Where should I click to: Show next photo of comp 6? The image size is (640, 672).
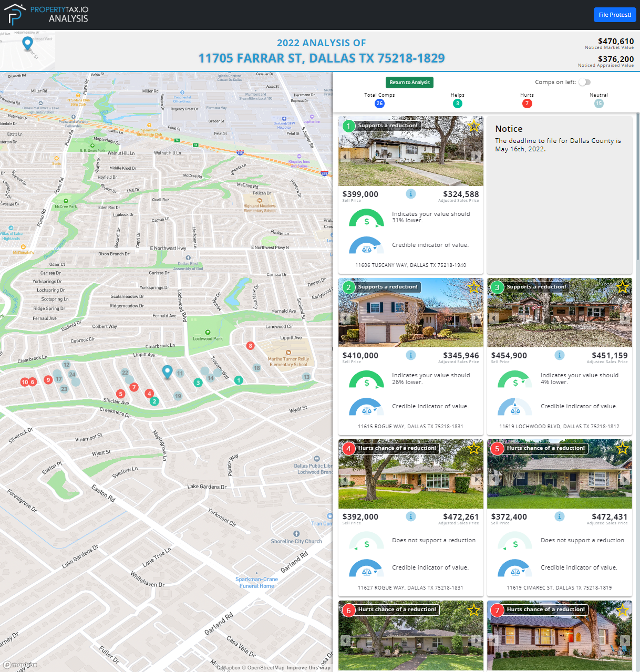point(476,640)
